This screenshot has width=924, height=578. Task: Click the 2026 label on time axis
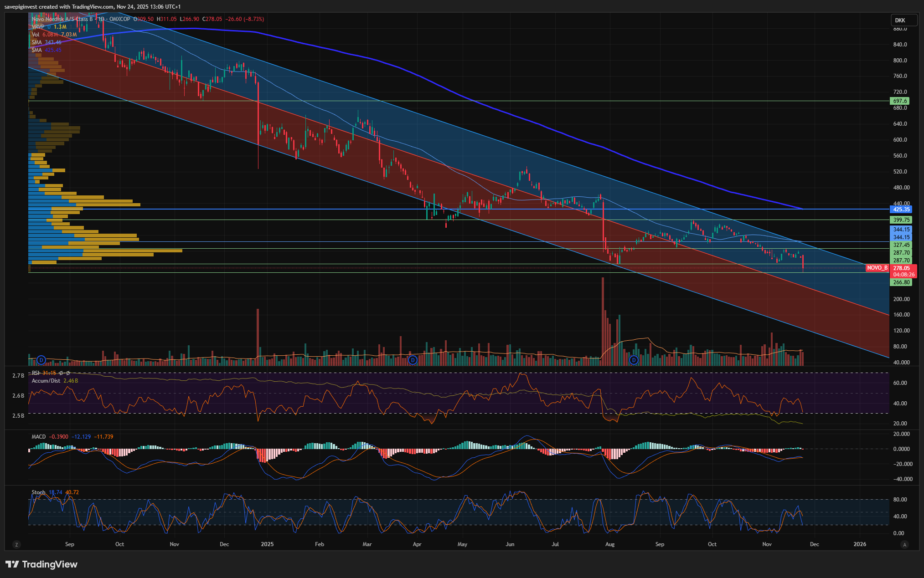pos(860,544)
